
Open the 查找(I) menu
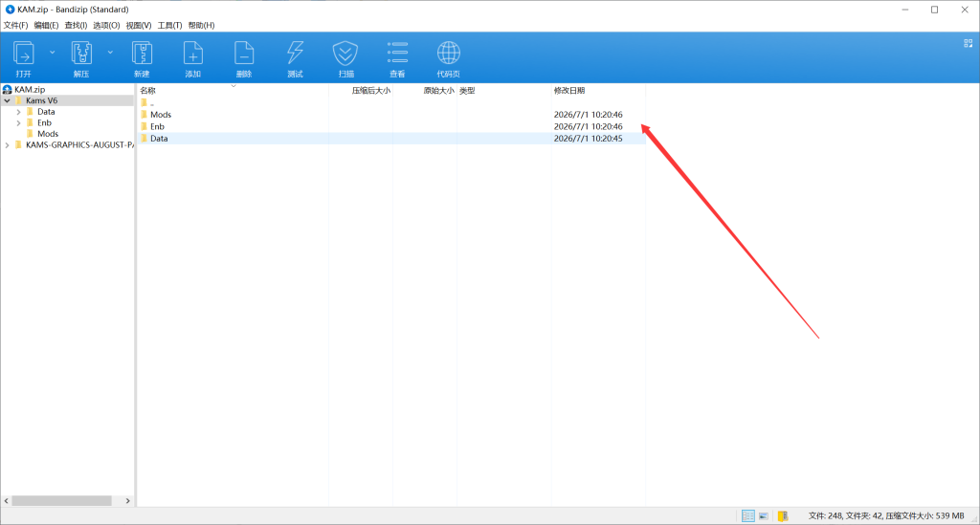coord(76,25)
